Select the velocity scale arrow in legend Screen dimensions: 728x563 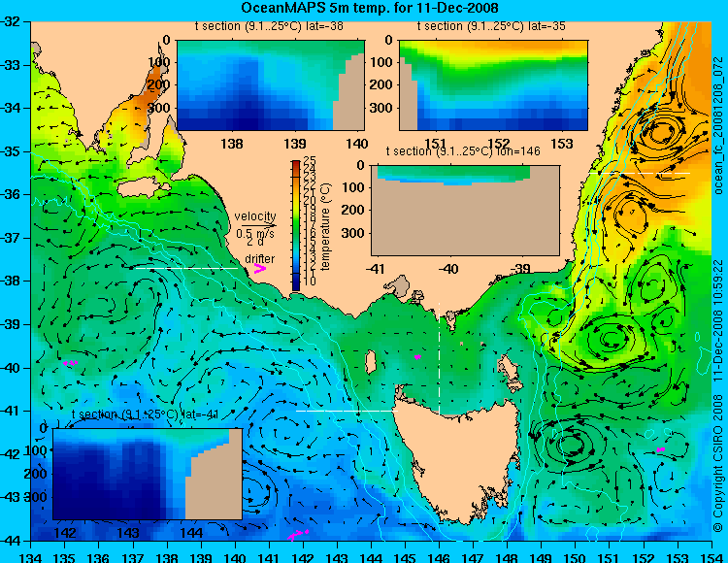[x=258, y=226]
